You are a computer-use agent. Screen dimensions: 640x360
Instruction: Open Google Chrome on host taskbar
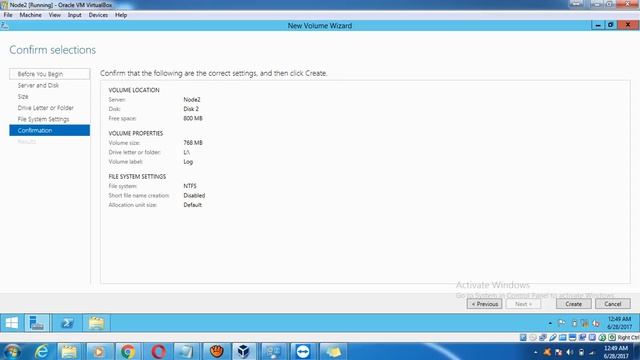click(x=128, y=351)
